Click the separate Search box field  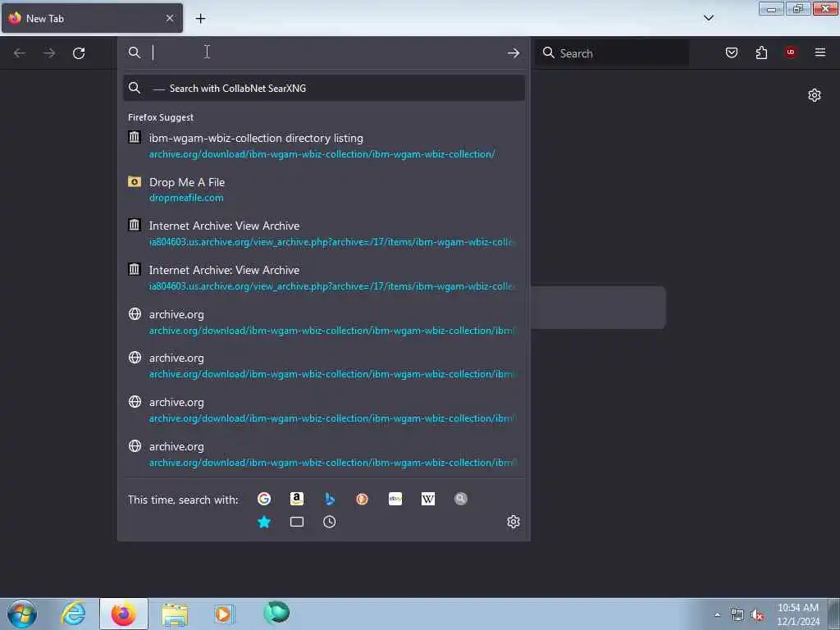click(x=612, y=53)
